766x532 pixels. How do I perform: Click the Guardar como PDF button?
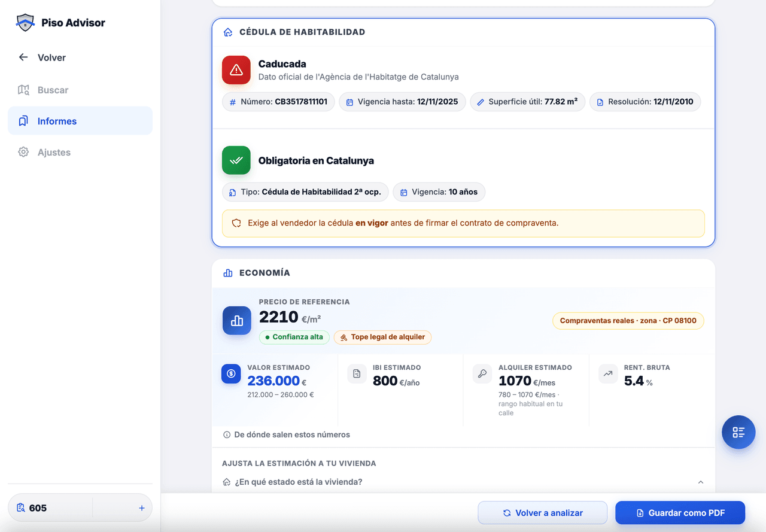point(680,513)
